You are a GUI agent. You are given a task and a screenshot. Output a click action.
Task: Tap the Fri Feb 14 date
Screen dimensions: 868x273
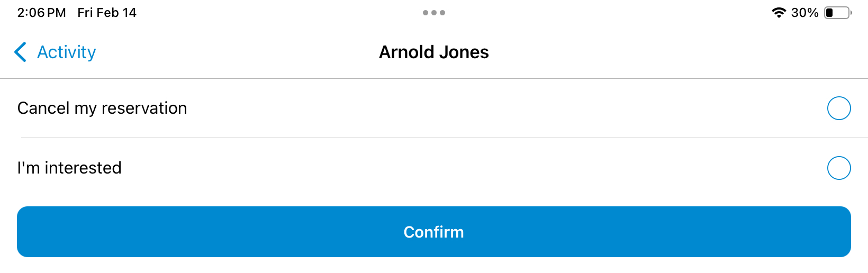[107, 13]
